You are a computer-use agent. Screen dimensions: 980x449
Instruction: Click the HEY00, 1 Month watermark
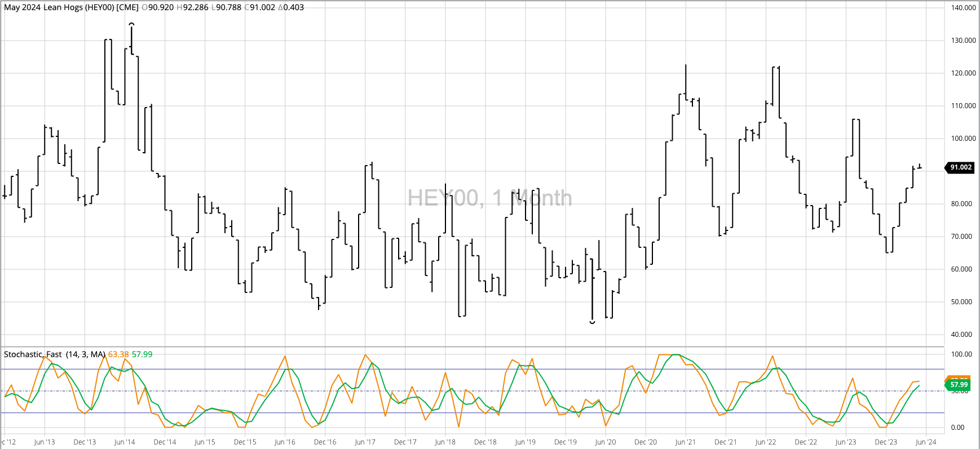tap(489, 198)
